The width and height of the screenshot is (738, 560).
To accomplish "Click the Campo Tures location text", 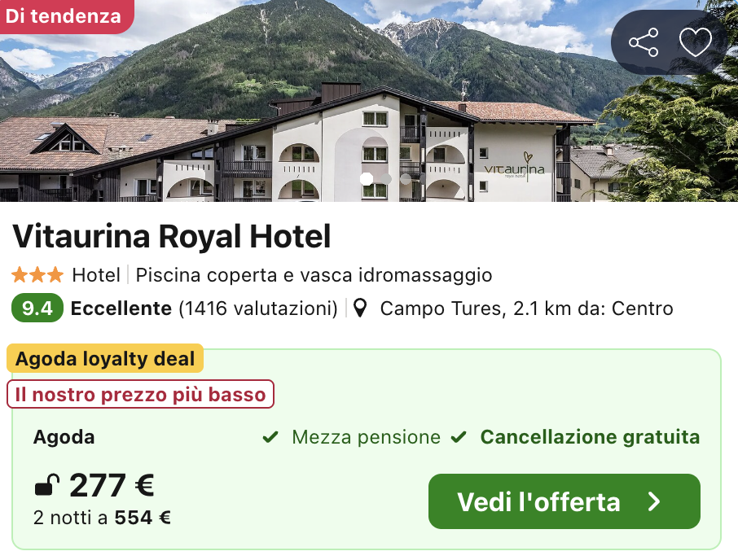I will 526,308.
